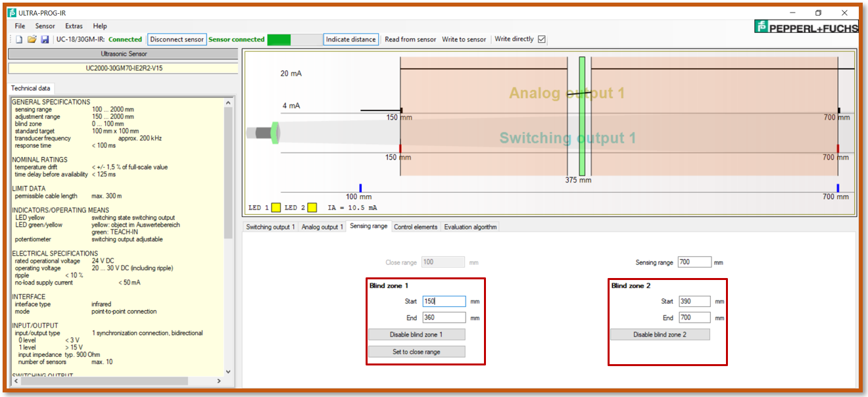Click Set to close range button
The width and height of the screenshot is (868, 397).
click(x=416, y=352)
